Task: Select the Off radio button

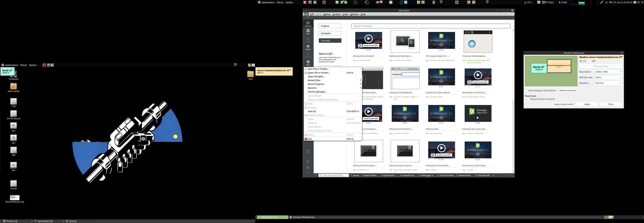Action: coord(590,61)
